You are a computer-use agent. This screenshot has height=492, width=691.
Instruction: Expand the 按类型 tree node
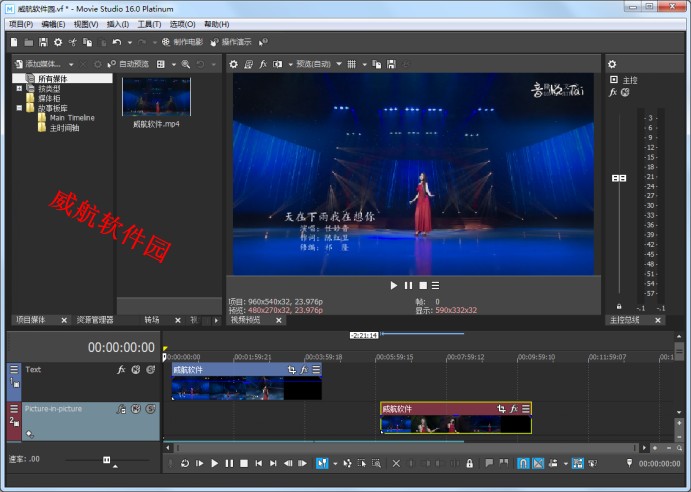tap(19, 89)
